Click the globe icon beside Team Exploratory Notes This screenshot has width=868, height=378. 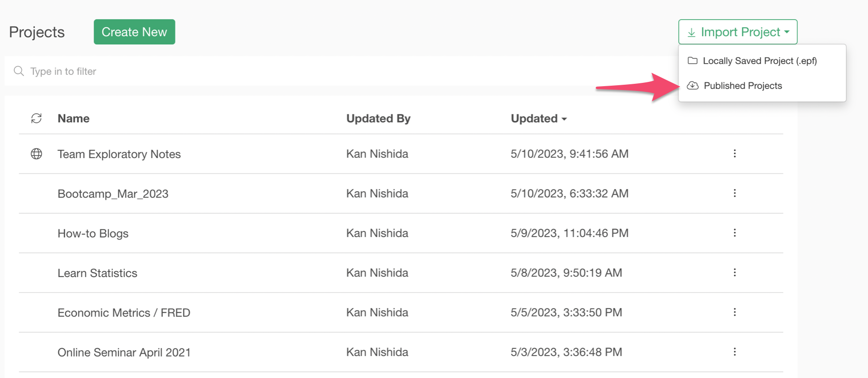37,154
